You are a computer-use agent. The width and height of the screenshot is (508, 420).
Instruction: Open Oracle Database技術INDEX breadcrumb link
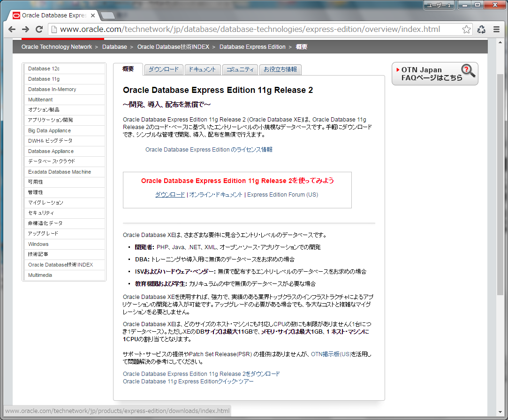(174, 47)
